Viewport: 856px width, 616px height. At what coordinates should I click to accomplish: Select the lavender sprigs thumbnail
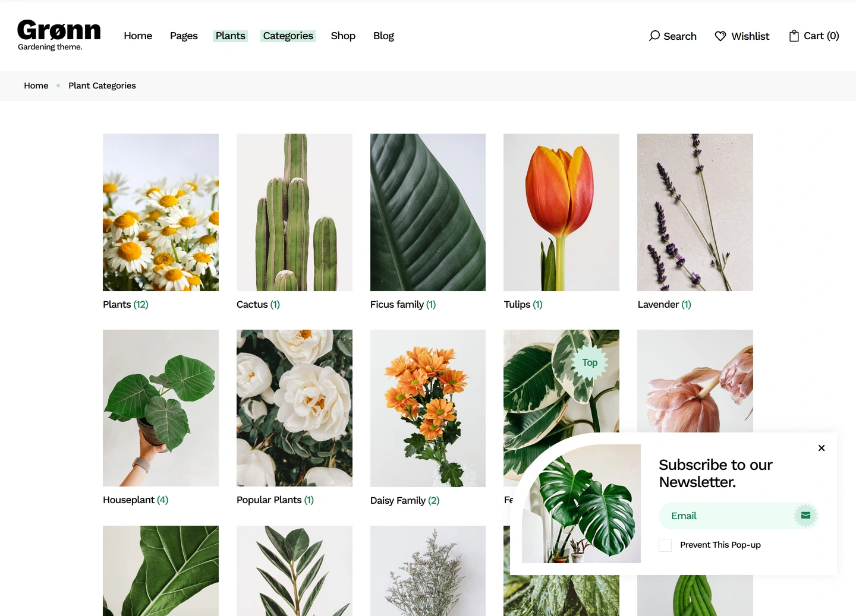695,212
